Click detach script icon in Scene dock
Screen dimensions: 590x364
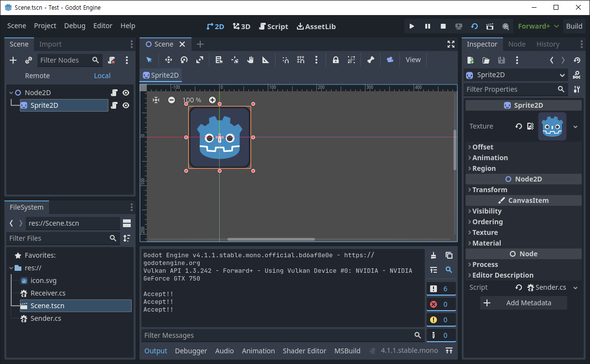[111, 60]
